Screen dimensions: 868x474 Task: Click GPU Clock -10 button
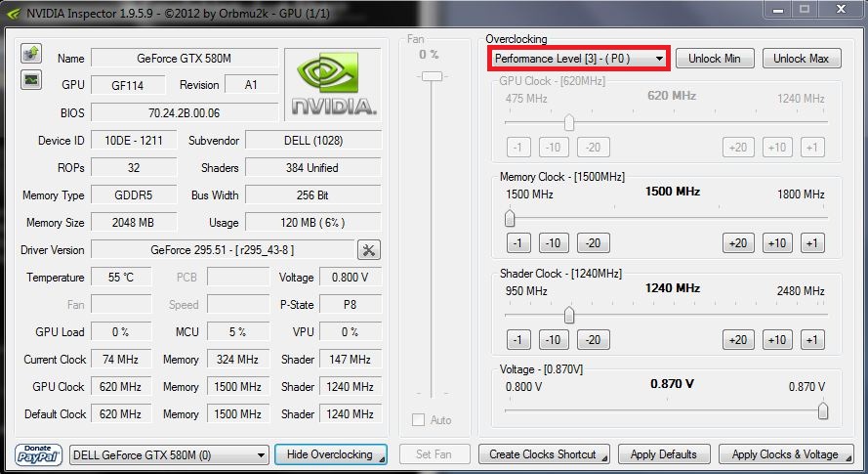tap(554, 147)
